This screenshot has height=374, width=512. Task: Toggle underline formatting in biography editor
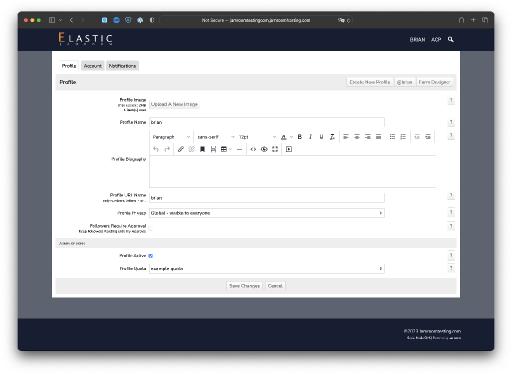[321, 137]
